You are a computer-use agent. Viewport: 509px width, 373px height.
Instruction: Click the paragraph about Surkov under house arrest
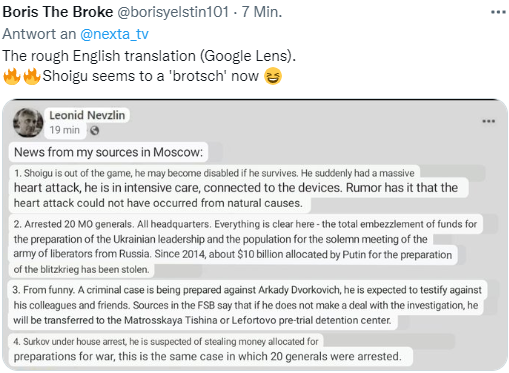[207, 349]
